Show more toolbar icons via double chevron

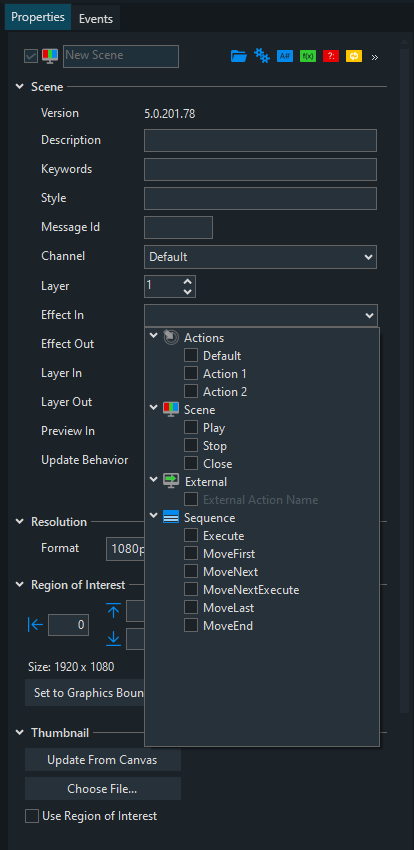coord(374,57)
